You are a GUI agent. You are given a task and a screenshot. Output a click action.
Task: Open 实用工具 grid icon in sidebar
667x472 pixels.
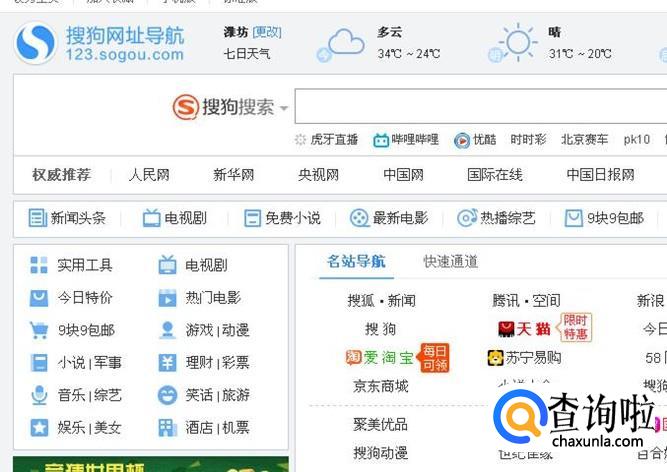[x=39, y=265]
